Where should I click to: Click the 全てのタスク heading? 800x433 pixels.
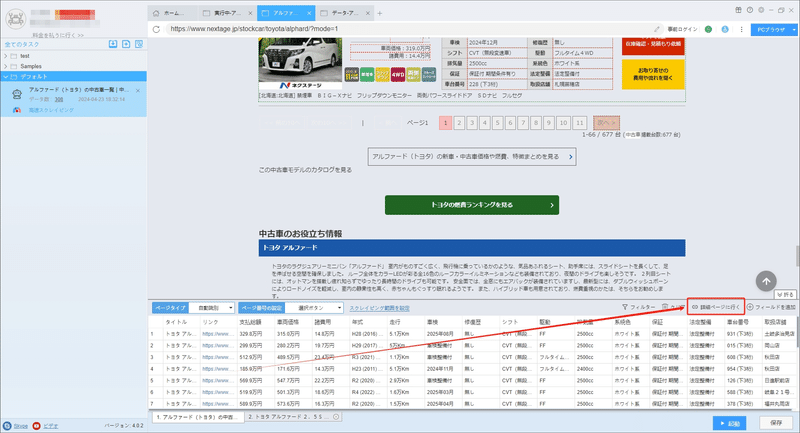(x=22, y=44)
